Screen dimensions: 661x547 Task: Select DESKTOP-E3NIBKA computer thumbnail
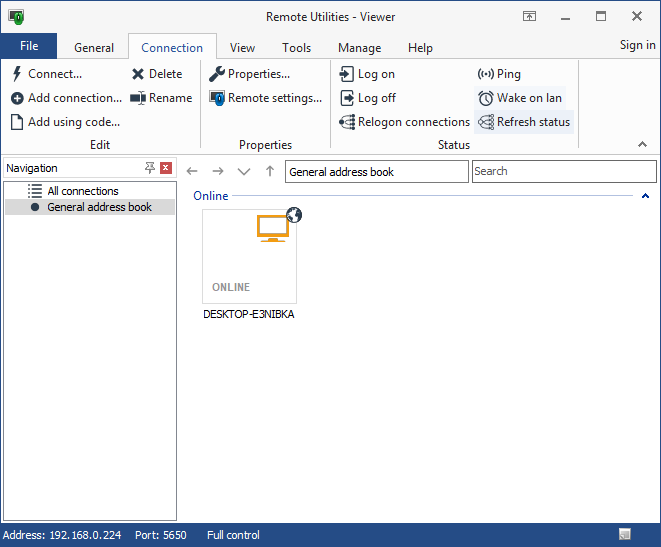[249, 256]
